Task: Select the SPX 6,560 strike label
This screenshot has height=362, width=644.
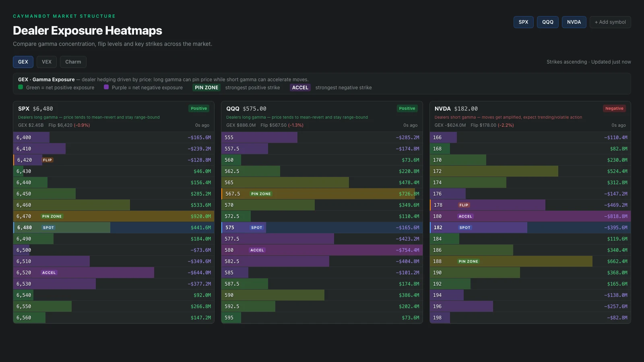Action: (24, 318)
